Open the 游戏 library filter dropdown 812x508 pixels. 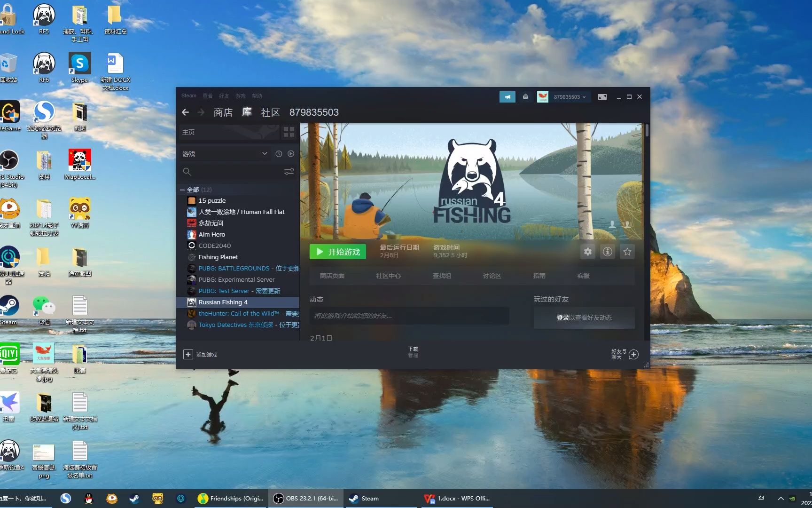click(x=225, y=154)
